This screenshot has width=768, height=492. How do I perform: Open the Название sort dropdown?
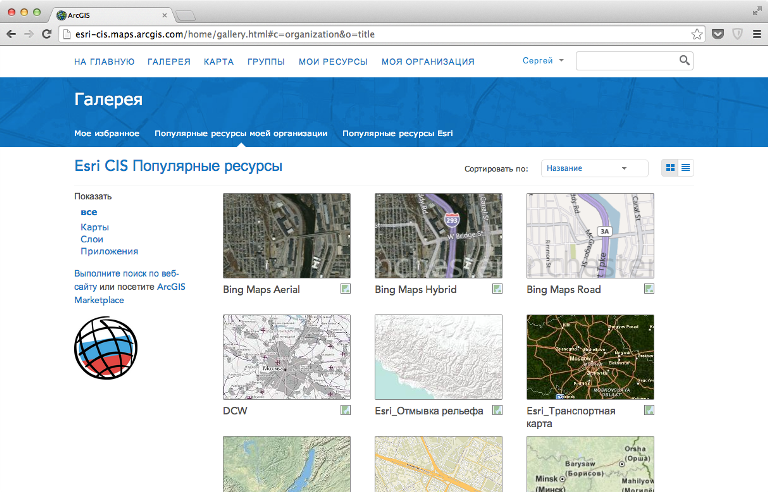[595, 168]
